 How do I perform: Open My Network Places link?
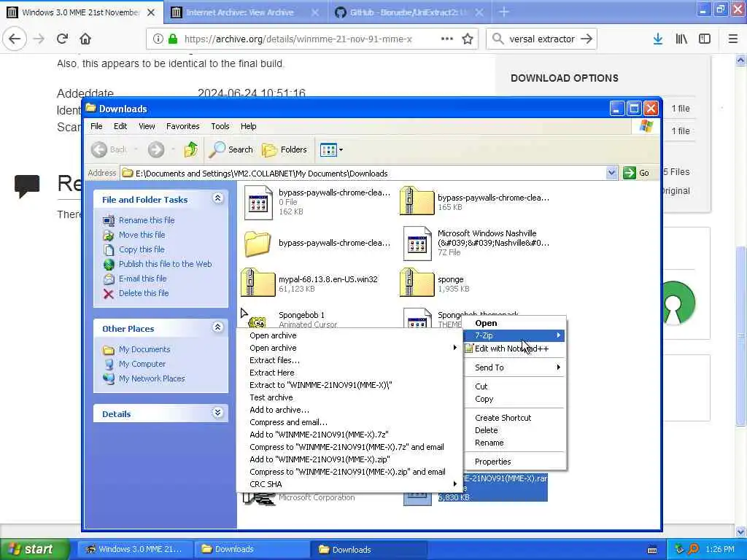152,378
